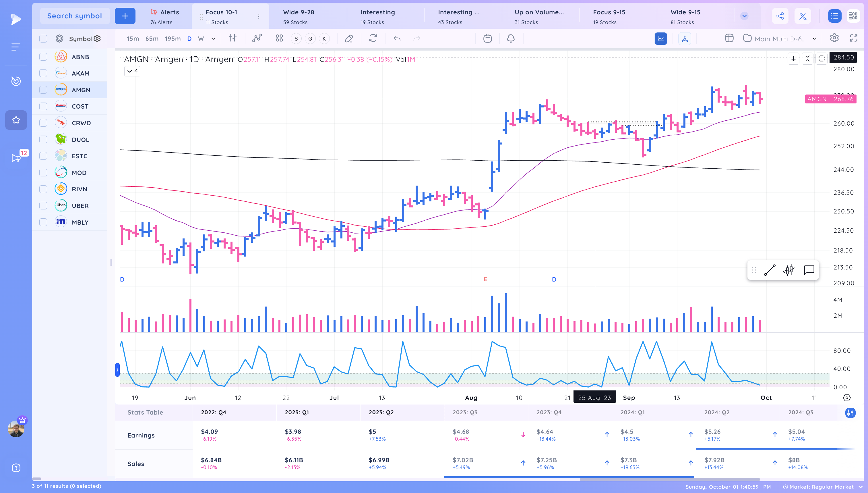Expand the indicators count 4 chevron
868x493 pixels.
point(132,71)
